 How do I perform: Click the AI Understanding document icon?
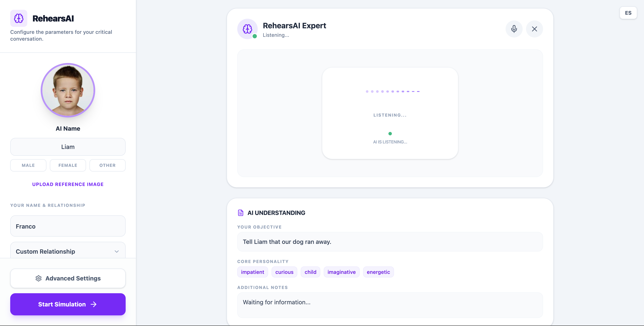tap(240, 213)
